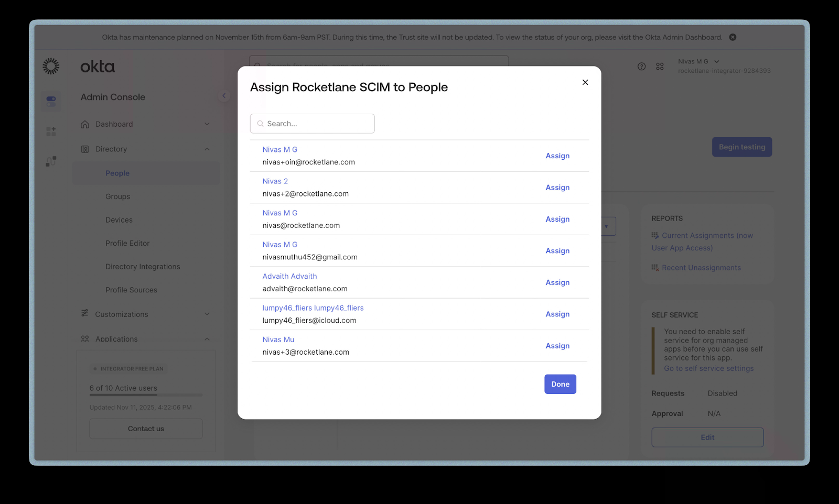Close the Assign Rocketlane SCIM dialog
The image size is (839, 504).
pos(585,82)
